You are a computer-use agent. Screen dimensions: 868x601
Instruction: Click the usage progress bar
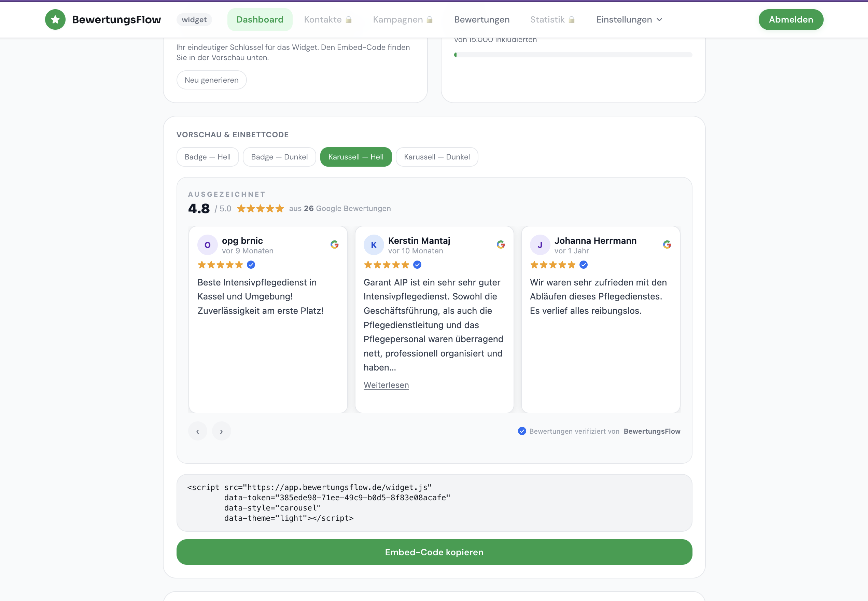click(573, 55)
